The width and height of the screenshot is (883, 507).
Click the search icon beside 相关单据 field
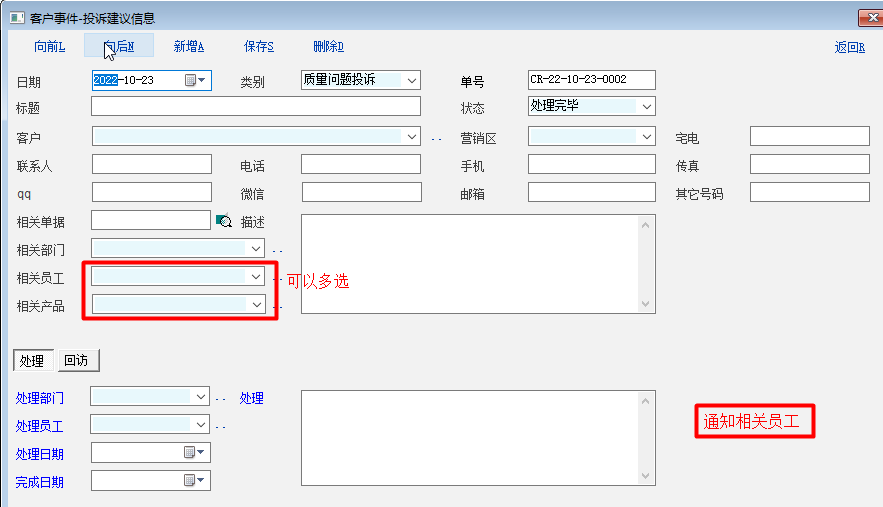(x=224, y=221)
